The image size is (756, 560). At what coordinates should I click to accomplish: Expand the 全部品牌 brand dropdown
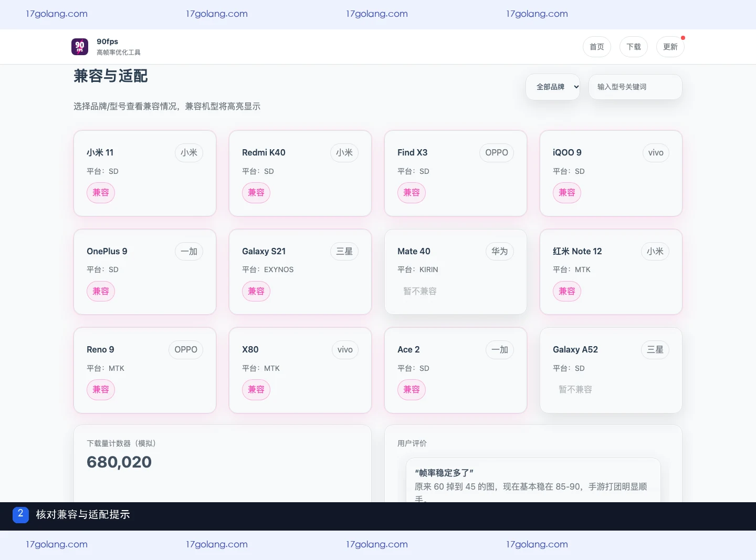point(553,87)
